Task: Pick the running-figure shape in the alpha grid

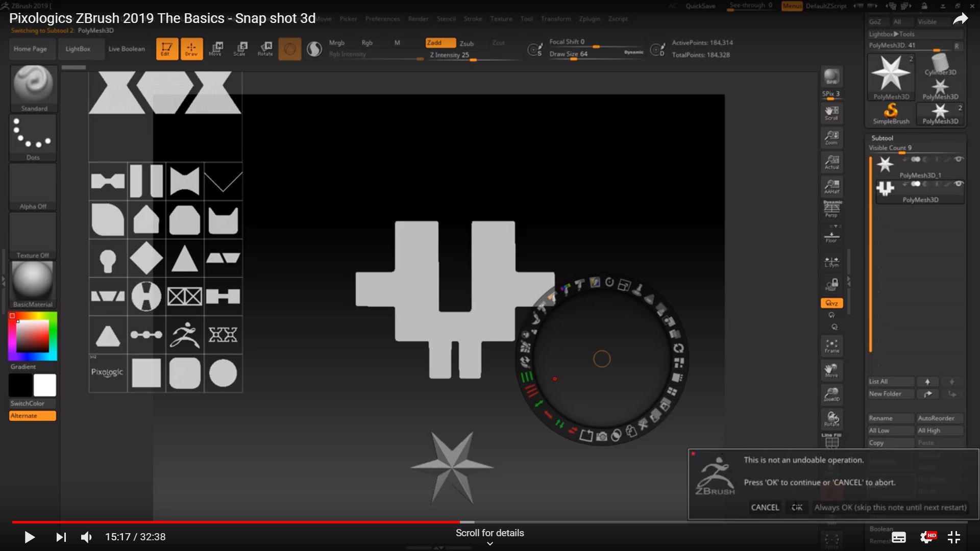Action: pyautogui.click(x=185, y=335)
